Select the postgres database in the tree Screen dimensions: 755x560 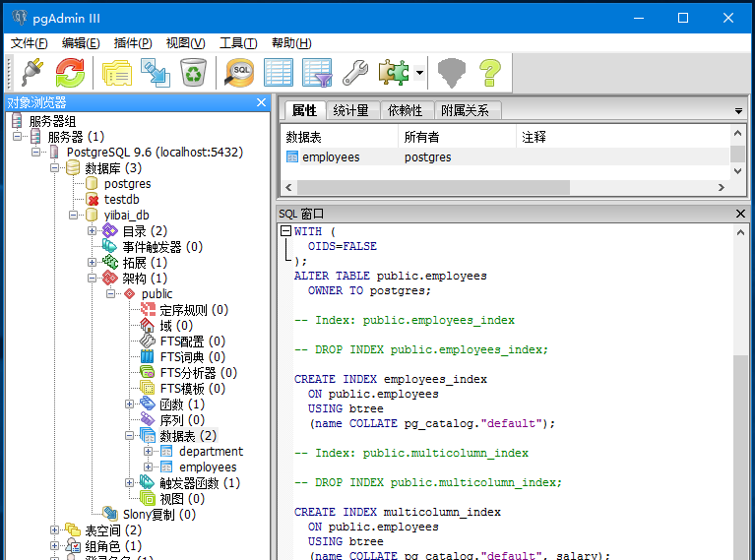(127, 183)
